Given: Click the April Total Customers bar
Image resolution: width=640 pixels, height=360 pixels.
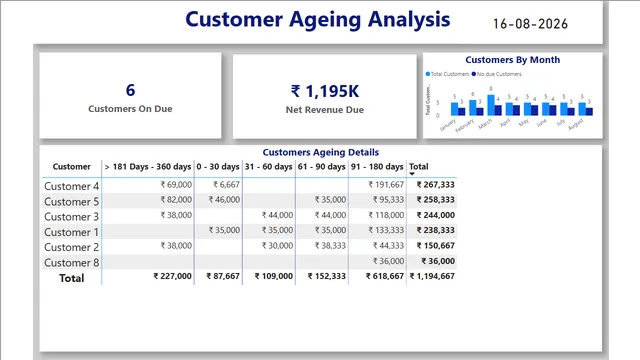Looking at the screenshot, I should (509, 109).
